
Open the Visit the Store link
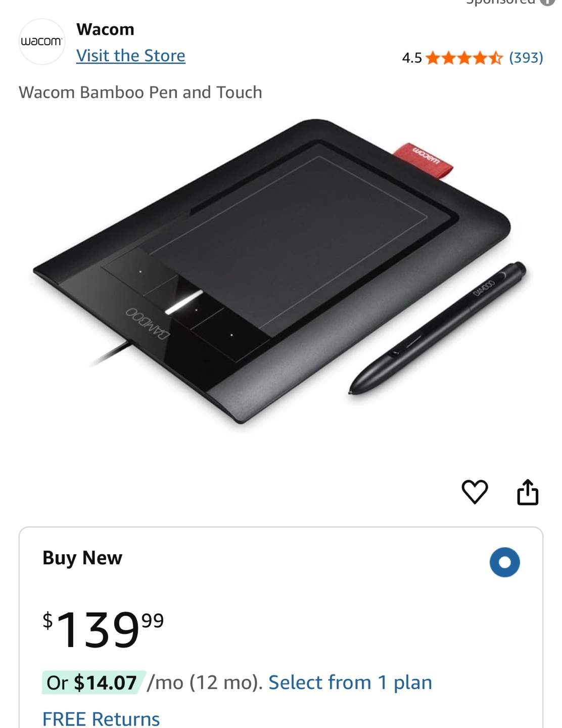pyautogui.click(x=131, y=56)
